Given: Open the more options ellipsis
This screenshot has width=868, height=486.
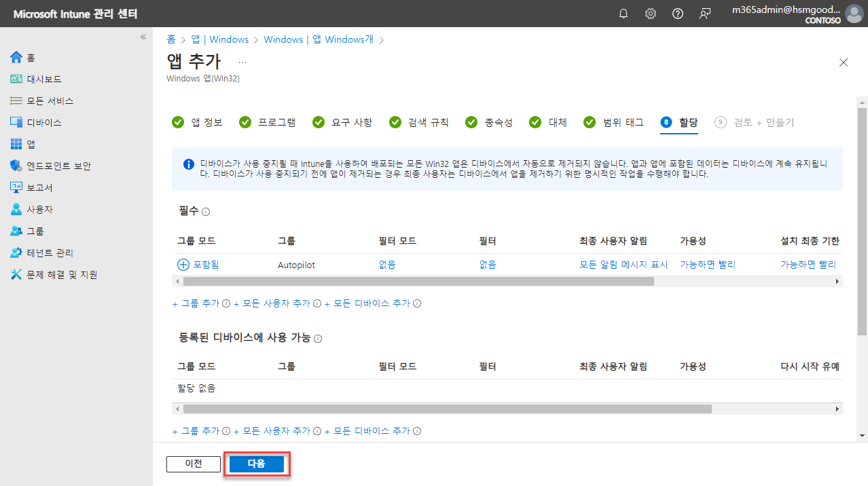Looking at the screenshot, I should pyautogui.click(x=242, y=62).
